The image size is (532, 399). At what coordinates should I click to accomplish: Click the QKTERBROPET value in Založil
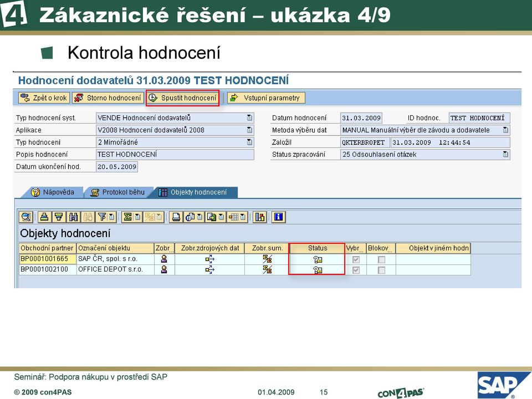(x=365, y=142)
